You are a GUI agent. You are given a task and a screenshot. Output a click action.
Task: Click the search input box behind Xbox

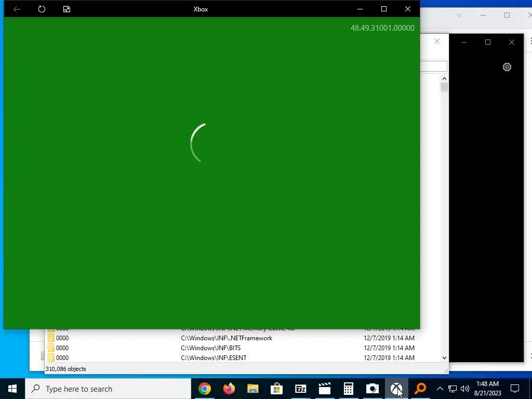pos(434,66)
